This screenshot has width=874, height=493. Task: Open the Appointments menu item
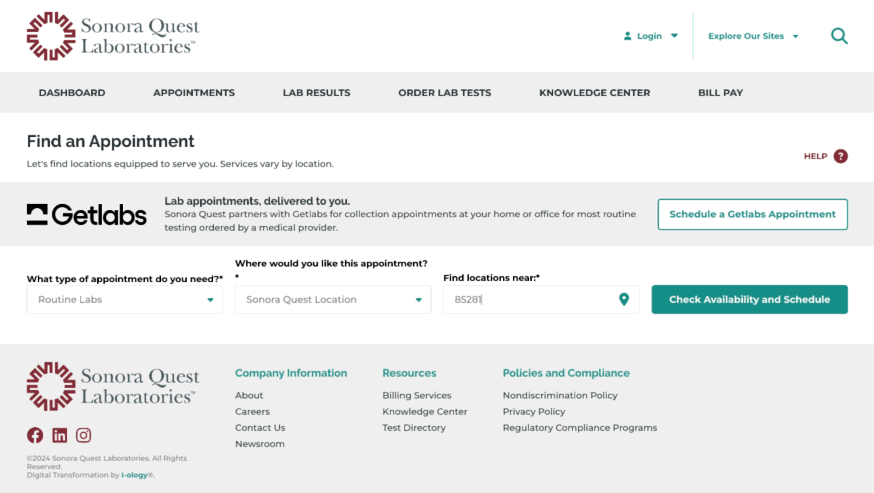click(194, 93)
